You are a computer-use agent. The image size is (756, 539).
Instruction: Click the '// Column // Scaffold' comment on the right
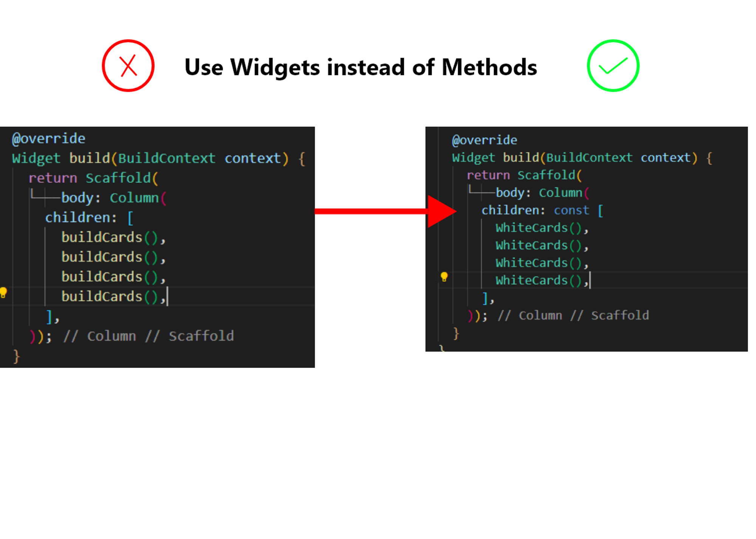pos(573,315)
